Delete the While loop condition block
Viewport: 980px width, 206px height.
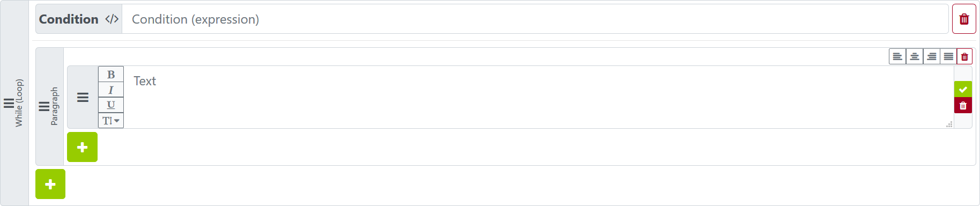(x=964, y=19)
